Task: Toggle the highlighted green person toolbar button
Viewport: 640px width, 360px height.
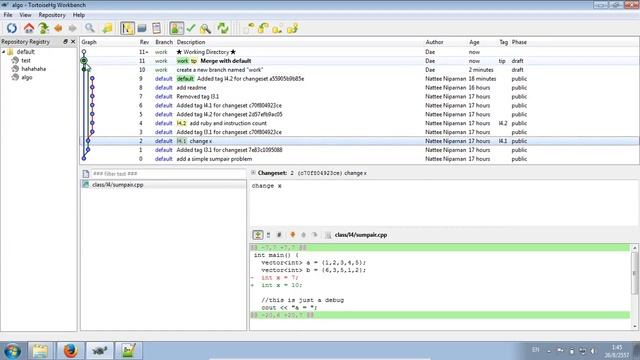Action: [x=176, y=28]
